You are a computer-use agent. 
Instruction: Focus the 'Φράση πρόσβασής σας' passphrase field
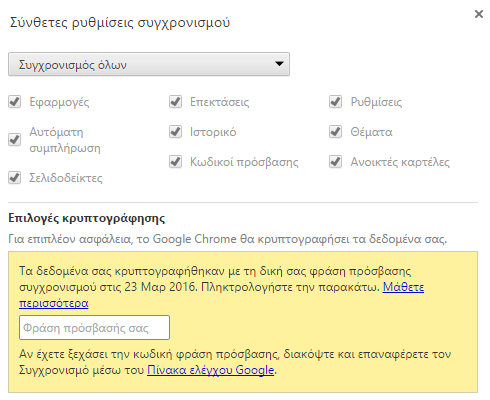[x=94, y=328]
